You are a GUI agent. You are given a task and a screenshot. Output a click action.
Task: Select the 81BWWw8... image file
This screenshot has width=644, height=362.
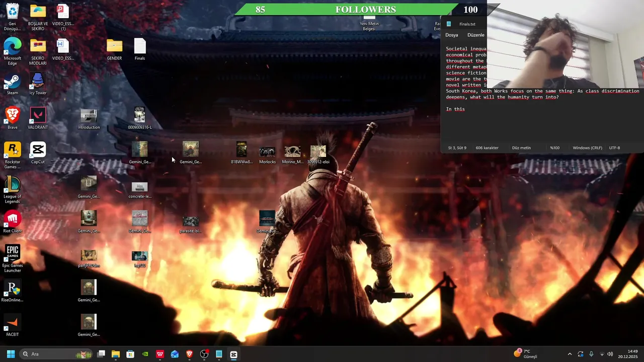pos(242,153)
